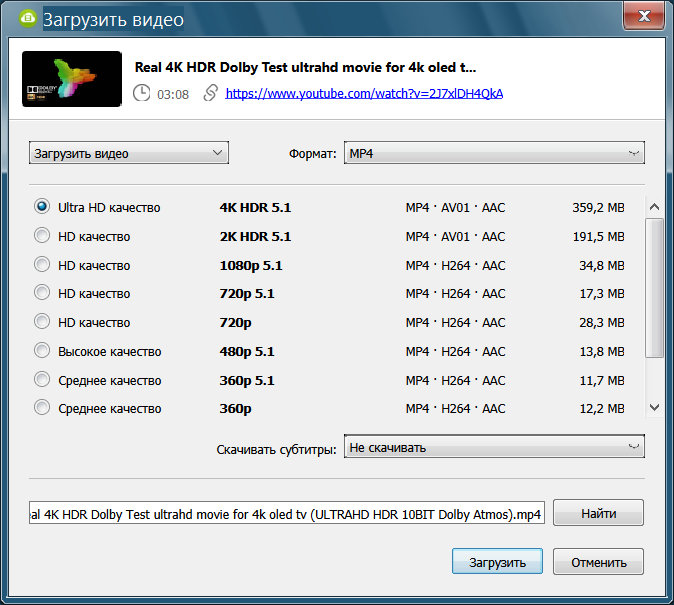Viewport: 674px width, 605px height.
Task: Click scrollbar down arrow in quality list
Action: (654, 407)
